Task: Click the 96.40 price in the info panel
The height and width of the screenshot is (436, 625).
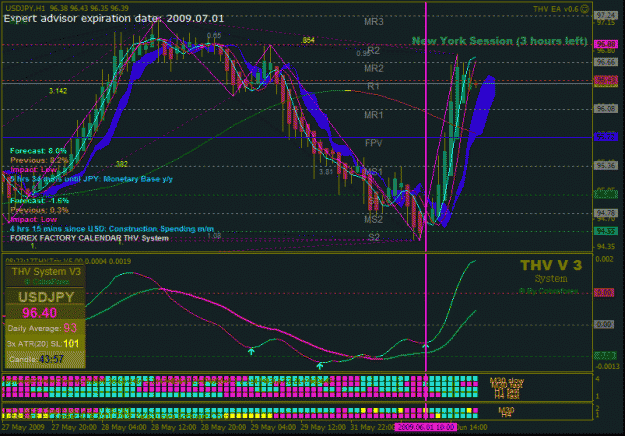Action: [x=39, y=313]
